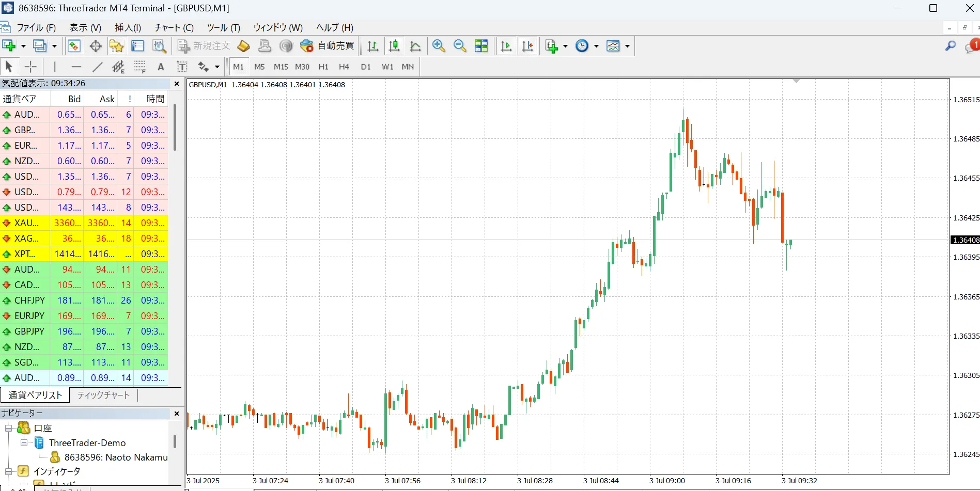Select the Fibonacci retracement tool
The image size is (980, 491).
tap(139, 67)
